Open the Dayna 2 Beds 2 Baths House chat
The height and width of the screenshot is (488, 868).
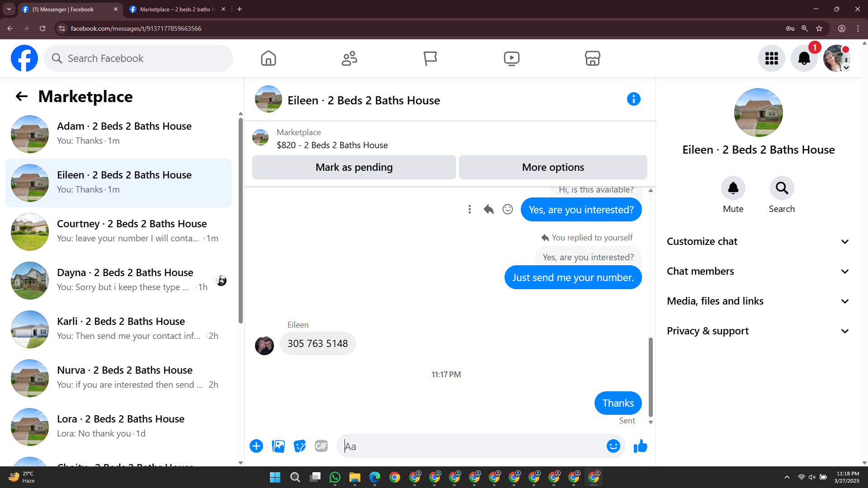pyautogui.click(x=118, y=280)
